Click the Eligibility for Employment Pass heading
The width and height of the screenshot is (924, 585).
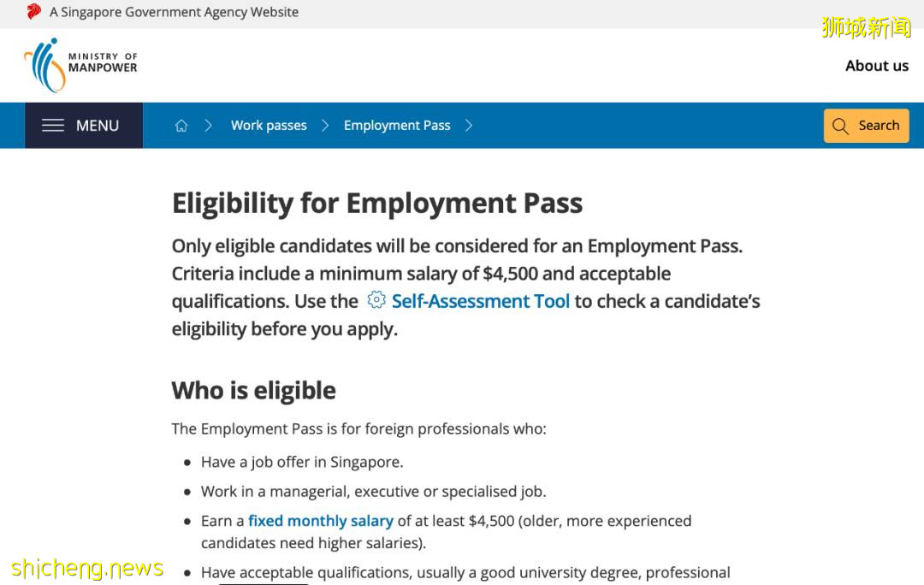[x=377, y=204]
